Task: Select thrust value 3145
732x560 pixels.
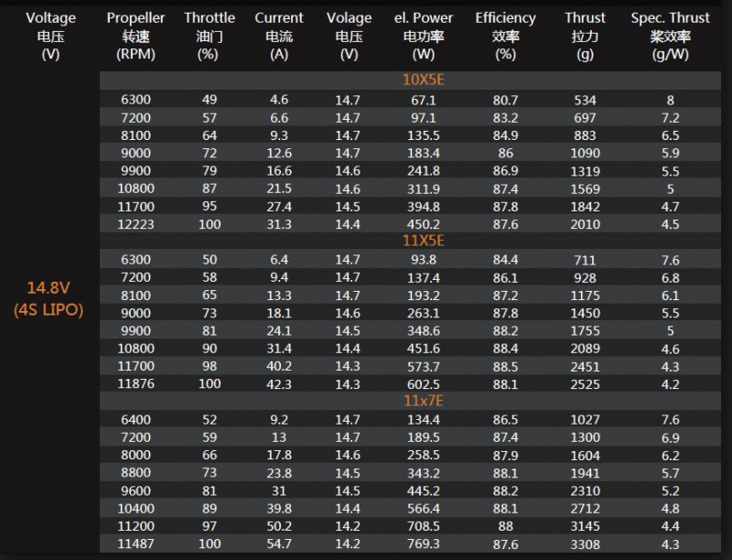Action: [585, 526]
